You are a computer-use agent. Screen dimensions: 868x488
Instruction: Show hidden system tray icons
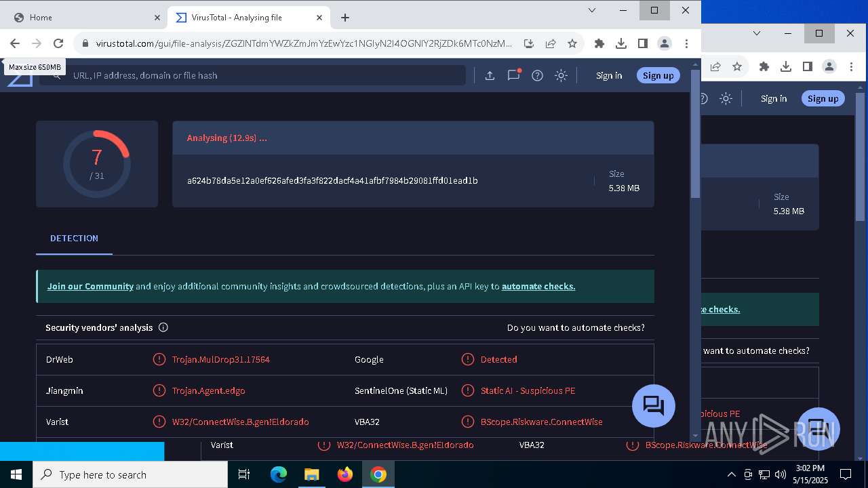point(731,474)
